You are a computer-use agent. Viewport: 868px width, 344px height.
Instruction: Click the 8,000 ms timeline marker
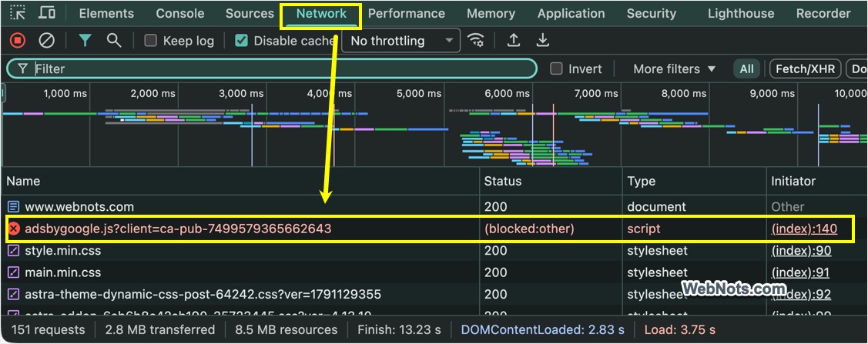(684, 93)
